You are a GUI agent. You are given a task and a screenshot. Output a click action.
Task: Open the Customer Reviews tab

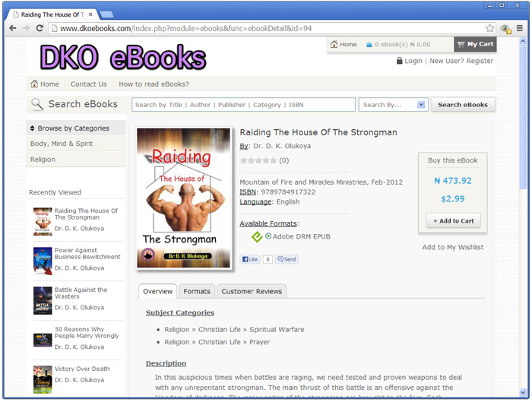point(252,291)
